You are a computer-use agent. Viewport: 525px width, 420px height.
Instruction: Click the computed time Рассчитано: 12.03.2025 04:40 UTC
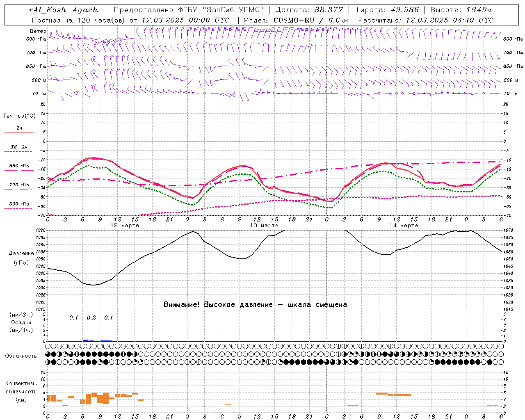(x=426, y=20)
